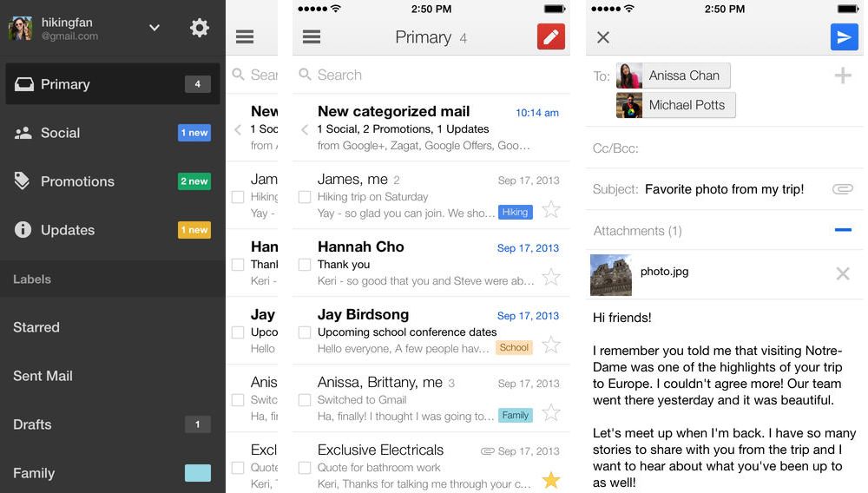The height and width of the screenshot is (493, 868).
Task: Expand New categorized mail left chevron
Action: [x=305, y=129]
